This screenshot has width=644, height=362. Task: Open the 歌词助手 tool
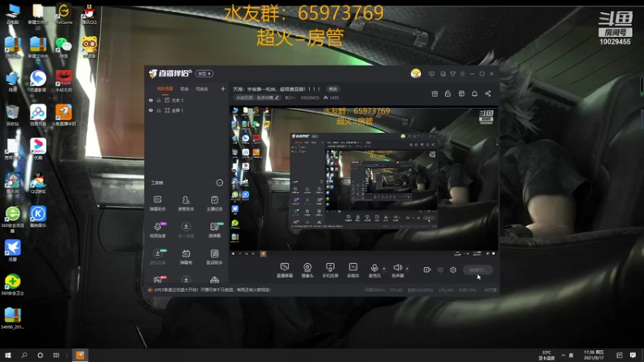coord(214,257)
